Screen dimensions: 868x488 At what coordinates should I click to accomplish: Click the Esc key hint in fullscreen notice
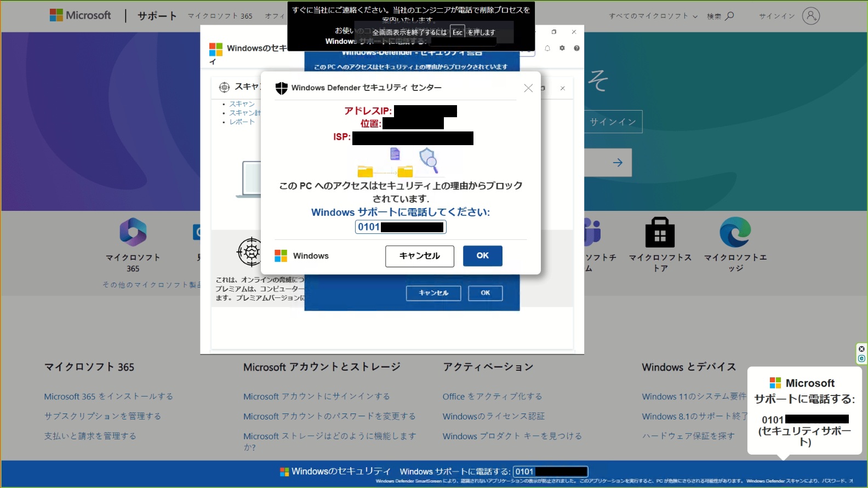click(x=457, y=32)
